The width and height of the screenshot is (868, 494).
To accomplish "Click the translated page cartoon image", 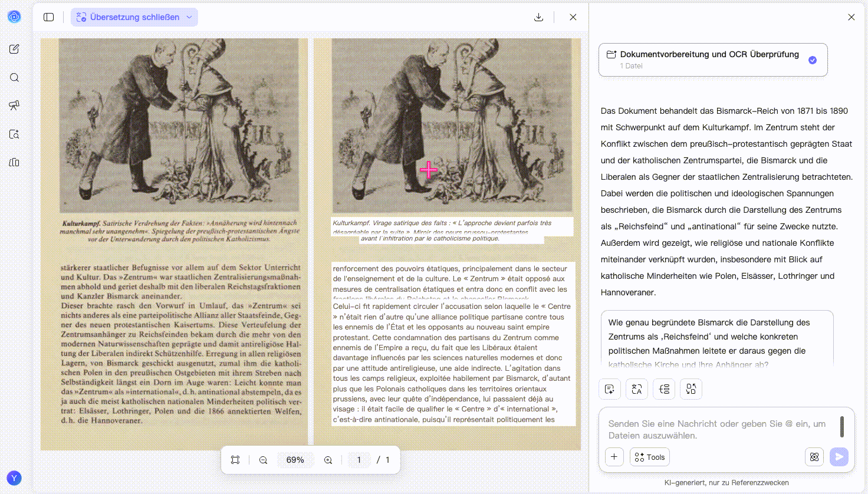I will click(x=452, y=125).
